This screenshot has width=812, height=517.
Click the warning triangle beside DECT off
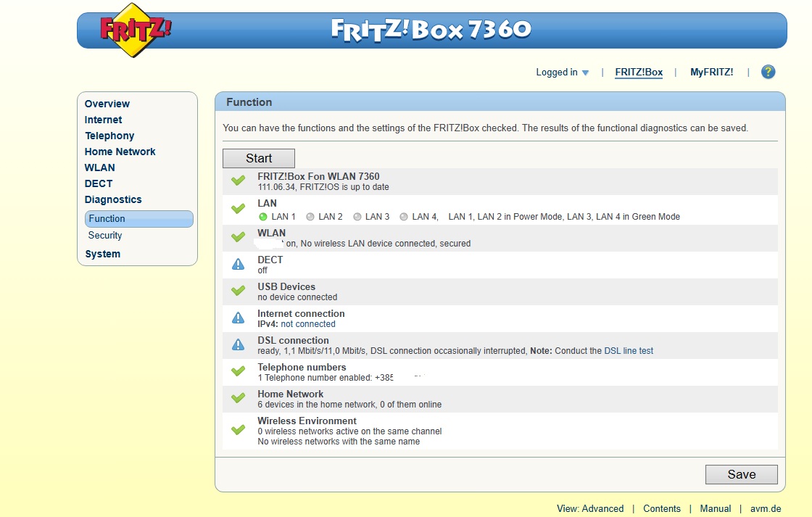pyautogui.click(x=239, y=265)
